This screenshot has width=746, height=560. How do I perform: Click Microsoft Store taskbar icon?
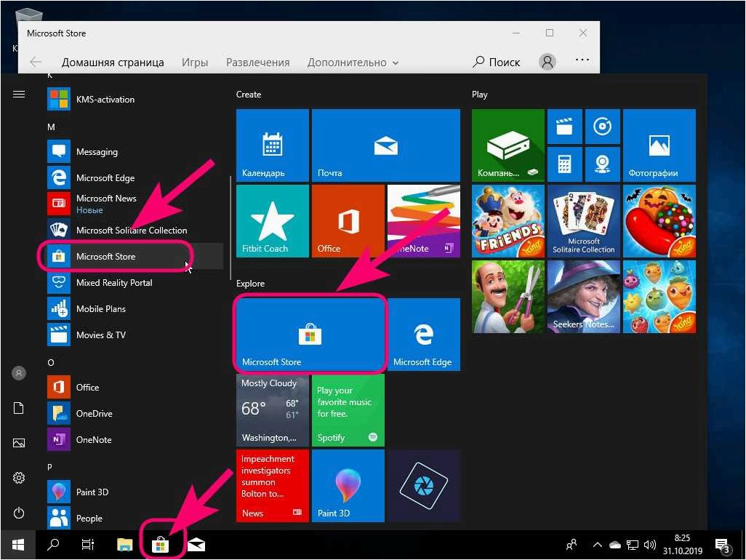point(161,545)
